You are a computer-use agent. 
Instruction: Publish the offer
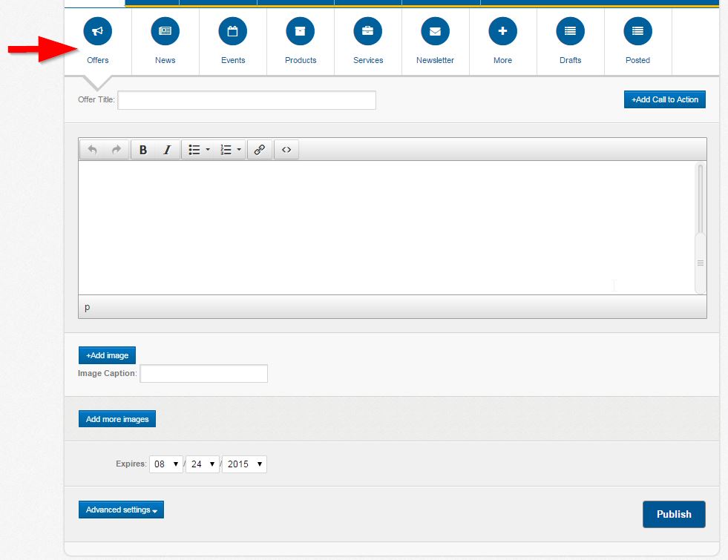click(674, 514)
